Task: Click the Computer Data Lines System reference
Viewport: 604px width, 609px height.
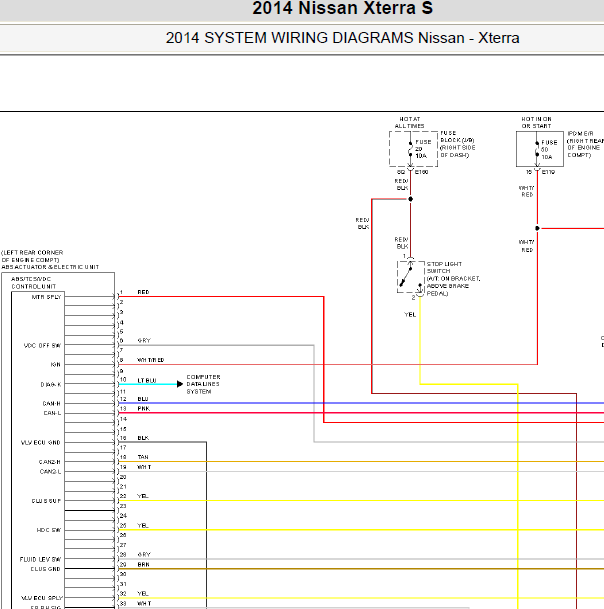Action: pyautogui.click(x=204, y=384)
